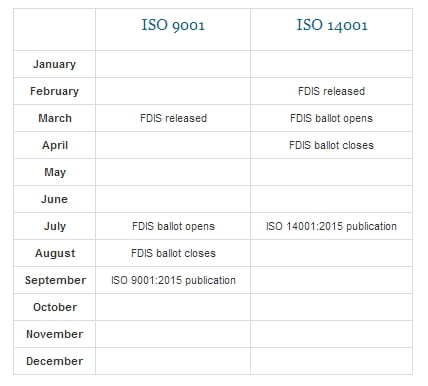The width and height of the screenshot is (428, 386).
Task: Select the January row label
Action: tap(54, 64)
